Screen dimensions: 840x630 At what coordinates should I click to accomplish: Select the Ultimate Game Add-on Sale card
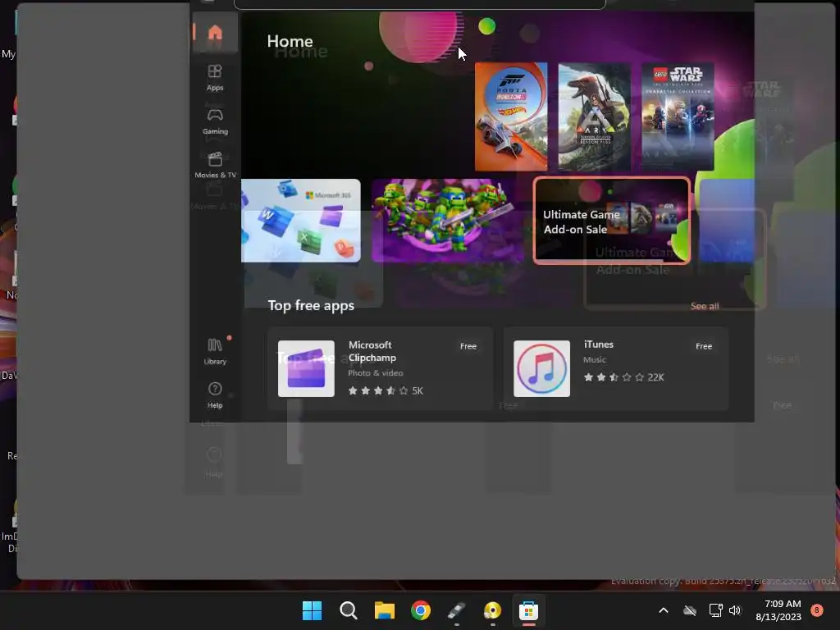click(612, 221)
